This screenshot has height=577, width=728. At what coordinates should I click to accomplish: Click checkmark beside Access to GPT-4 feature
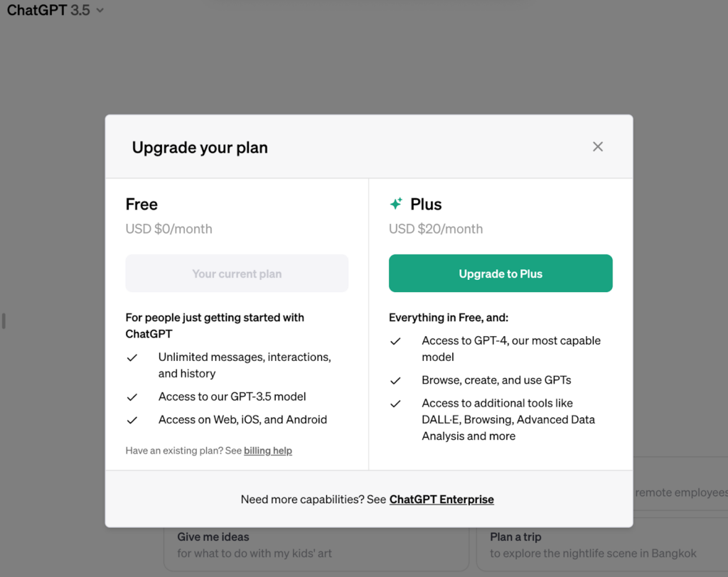[x=395, y=341]
